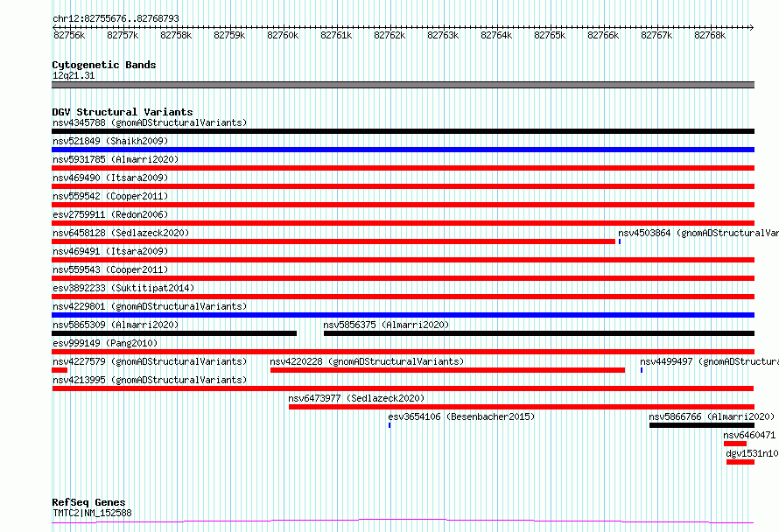Open the nsv5931785 (Almarri2020) variant label
The width and height of the screenshot is (779, 532).
coord(116,159)
